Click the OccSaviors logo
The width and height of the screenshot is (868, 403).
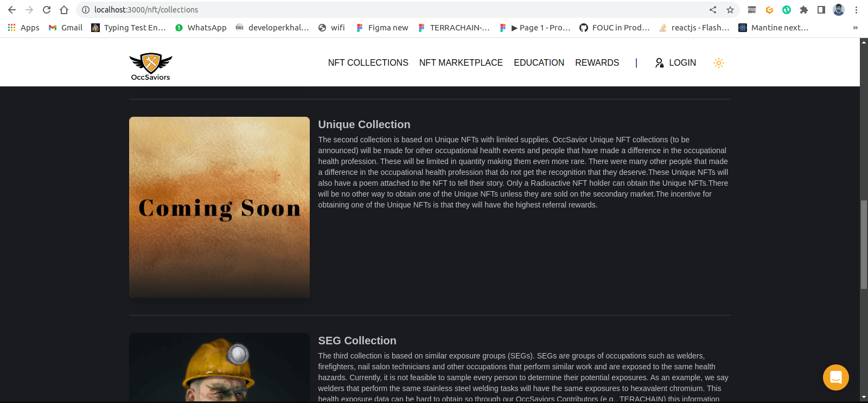pyautogui.click(x=151, y=67)
